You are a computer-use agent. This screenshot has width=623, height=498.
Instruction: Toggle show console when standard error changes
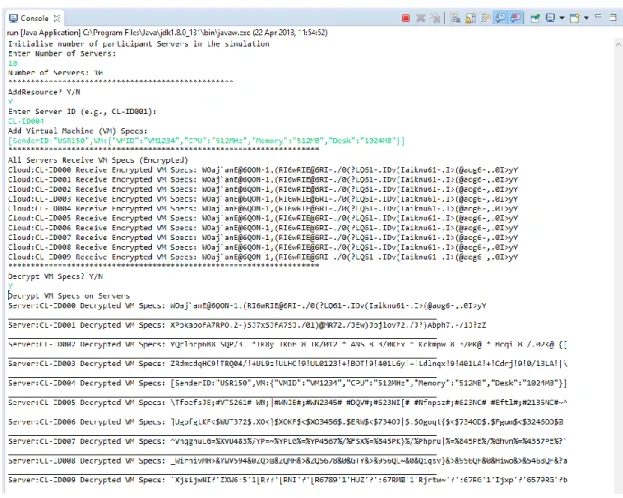(516, 18)
